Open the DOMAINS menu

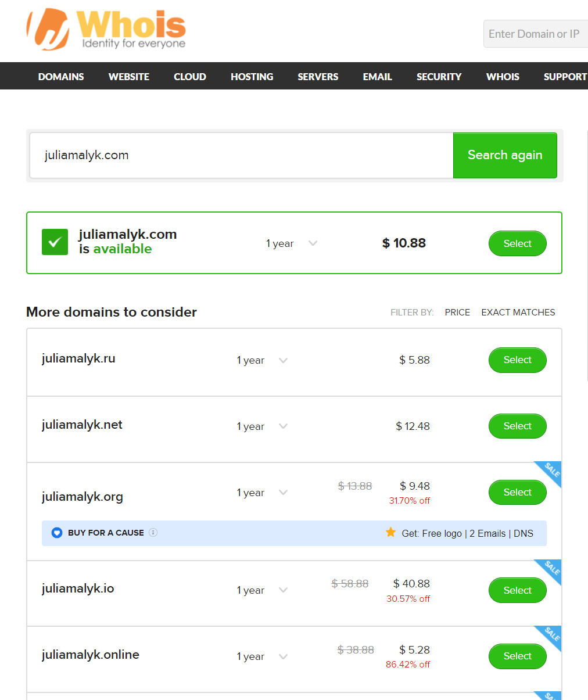(x=61, y=77)
